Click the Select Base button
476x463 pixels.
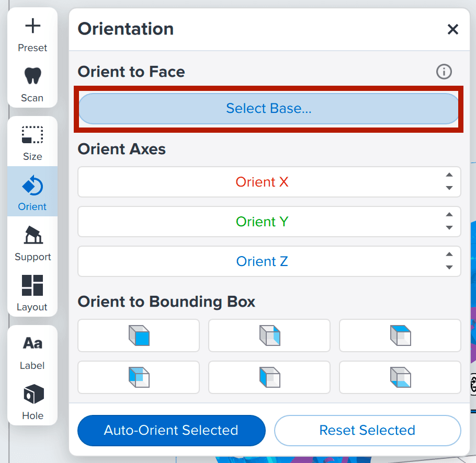269,109
